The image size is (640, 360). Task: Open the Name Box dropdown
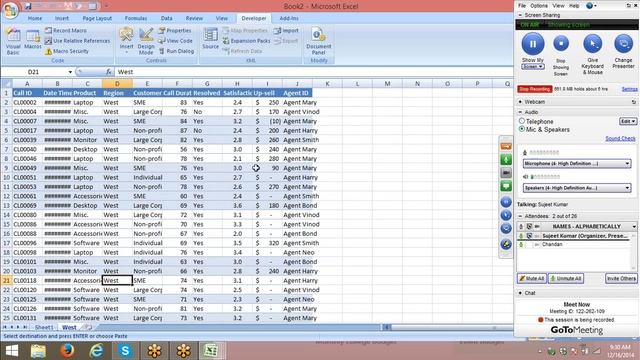tap(70, 72)
